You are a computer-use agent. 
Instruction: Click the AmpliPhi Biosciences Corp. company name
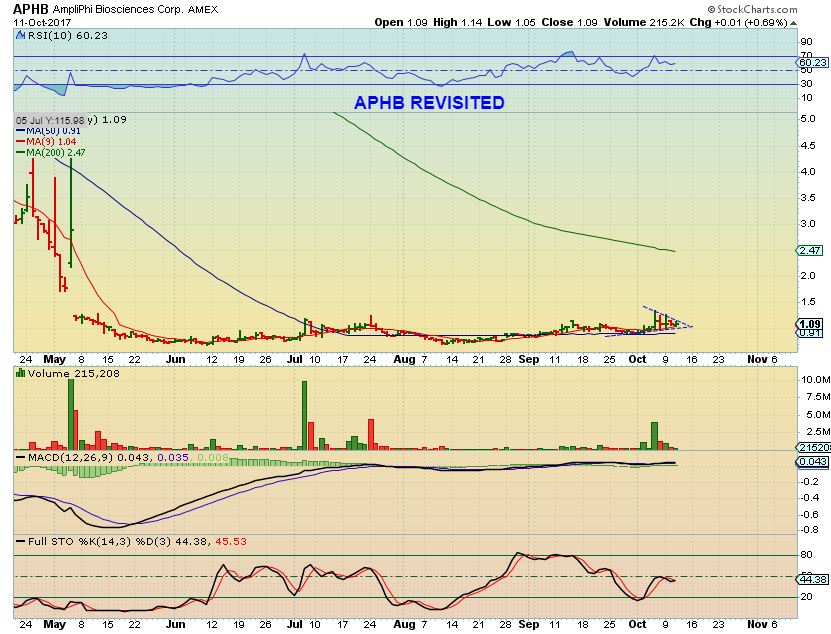[119, 10]
